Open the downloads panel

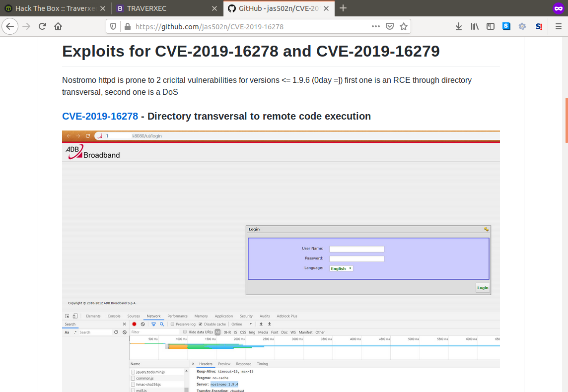(459, 27)
